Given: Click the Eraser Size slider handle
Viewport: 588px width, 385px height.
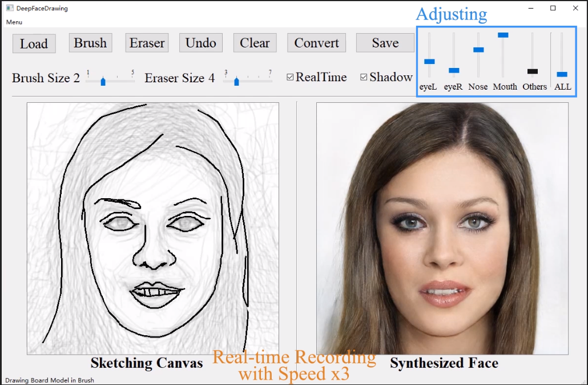Looking at the screenshot, I should [x=236, y=82].
